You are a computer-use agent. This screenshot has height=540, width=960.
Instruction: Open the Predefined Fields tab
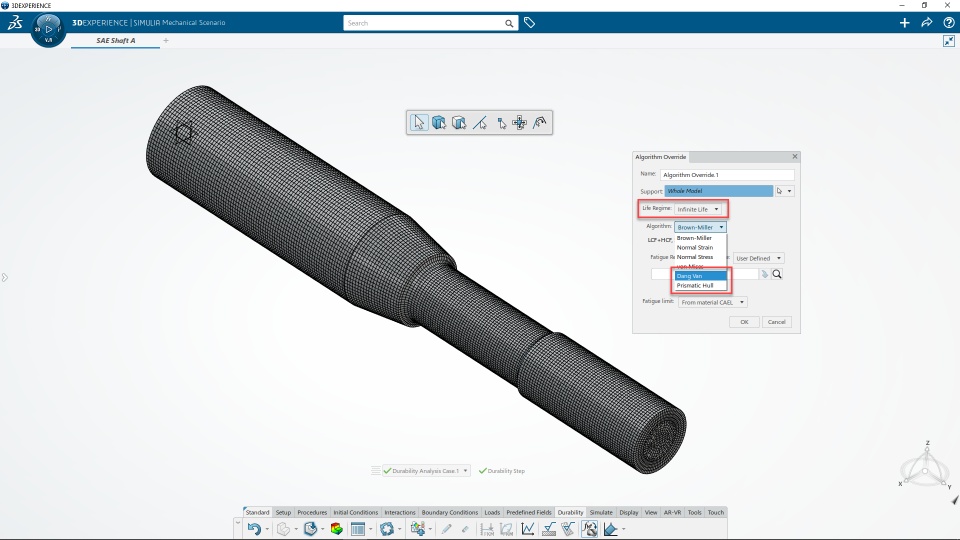(529, 512)
